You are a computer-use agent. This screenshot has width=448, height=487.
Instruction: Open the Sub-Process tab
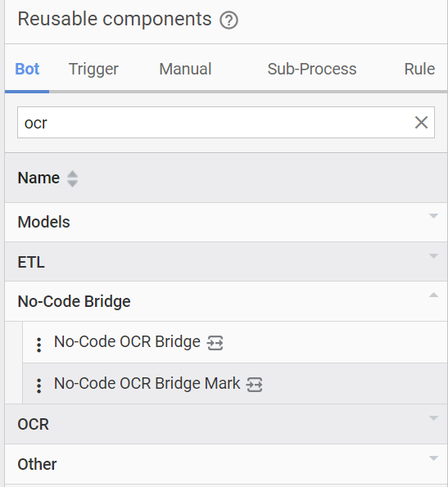click(312, 69)
